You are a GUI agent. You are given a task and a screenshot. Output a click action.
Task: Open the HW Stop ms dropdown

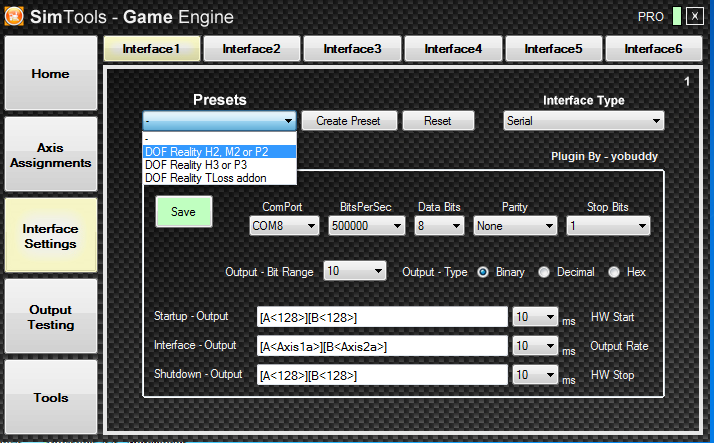(x=535, y=375)
